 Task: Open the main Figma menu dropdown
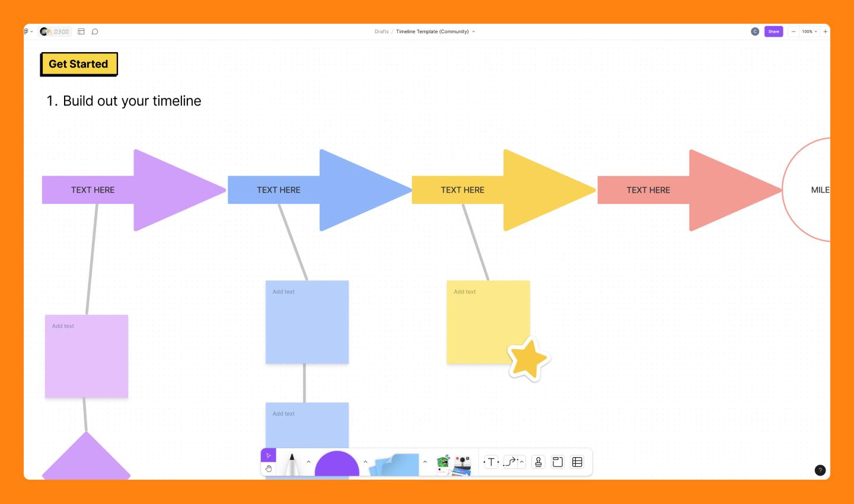click(x=26, y=31)
